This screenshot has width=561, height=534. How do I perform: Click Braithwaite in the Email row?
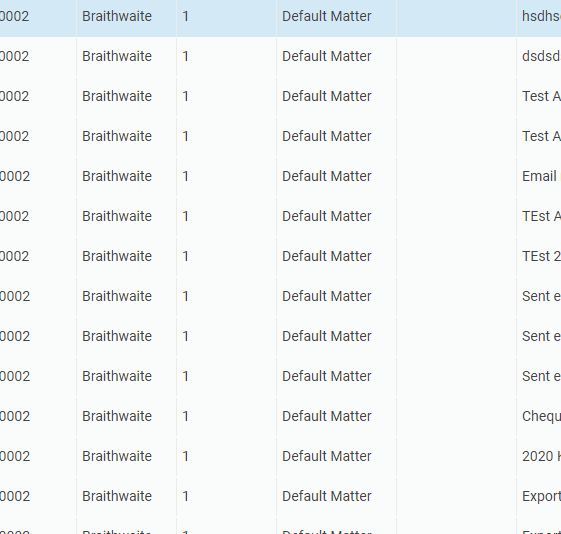117,176
